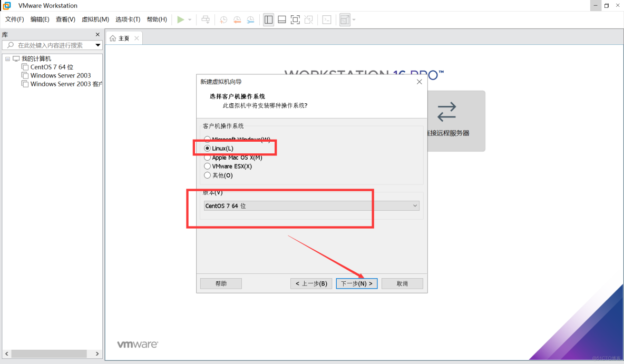Open the 选项卡(T) menu
This screenshot has width=624, height=364.
(128, 19)
